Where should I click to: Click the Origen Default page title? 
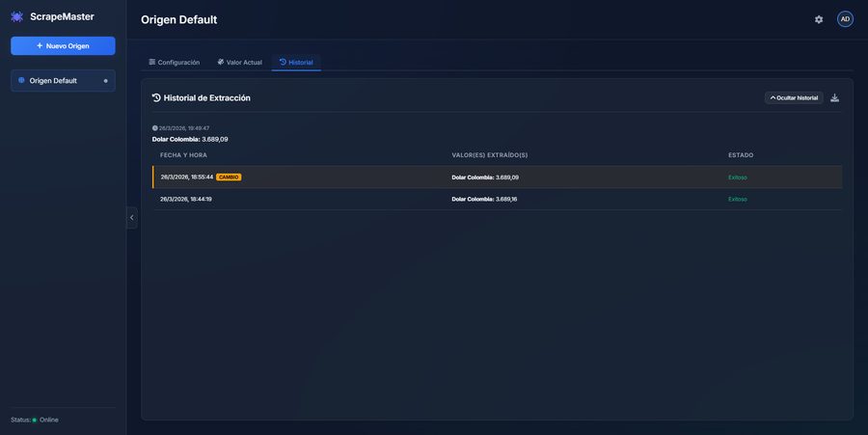[x=178, y=20]
